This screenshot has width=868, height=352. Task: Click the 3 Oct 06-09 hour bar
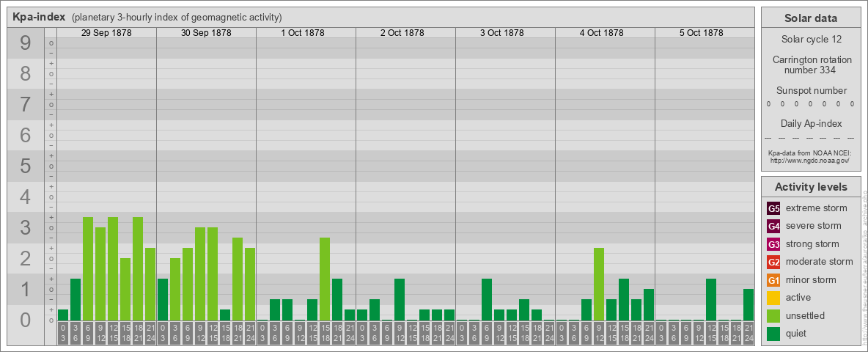coord(487,299)
